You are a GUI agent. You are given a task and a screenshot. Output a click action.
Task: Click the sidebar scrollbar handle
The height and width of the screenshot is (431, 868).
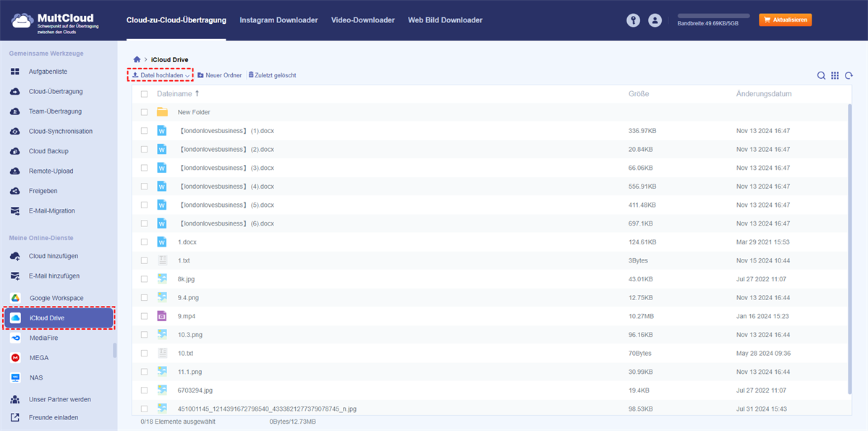(x=114, y=351)
